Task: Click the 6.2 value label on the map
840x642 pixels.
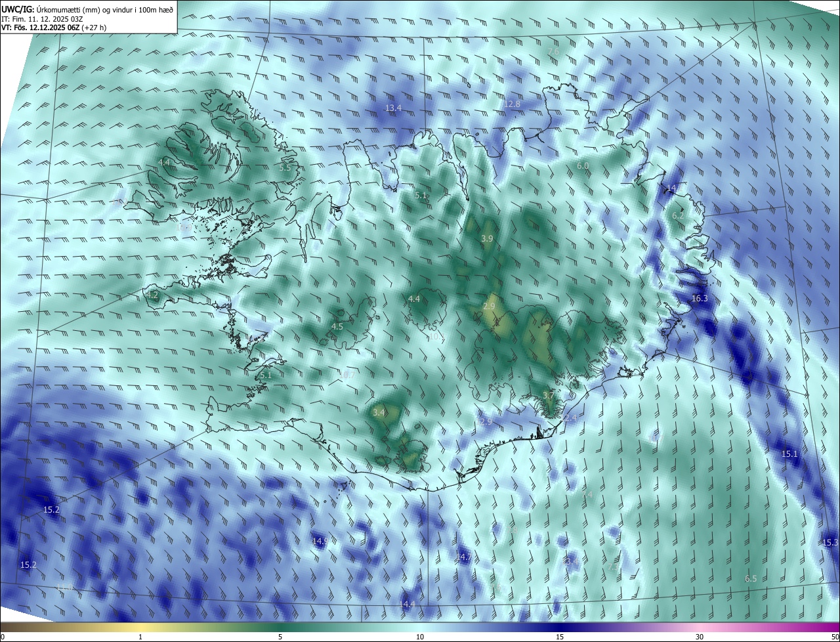Action: (678, 215)
